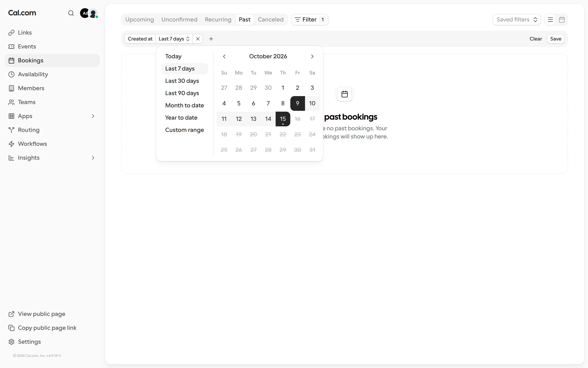
Task: Open Workflows page
Action: click(x=52, y=144)
